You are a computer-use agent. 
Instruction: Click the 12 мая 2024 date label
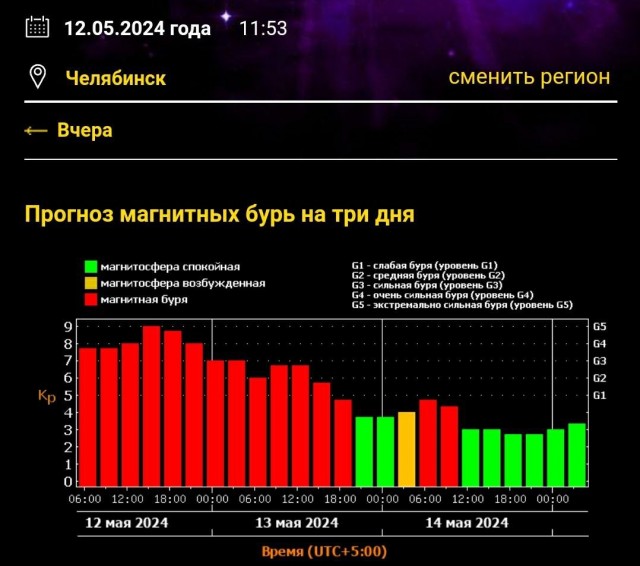pos(127,523)
